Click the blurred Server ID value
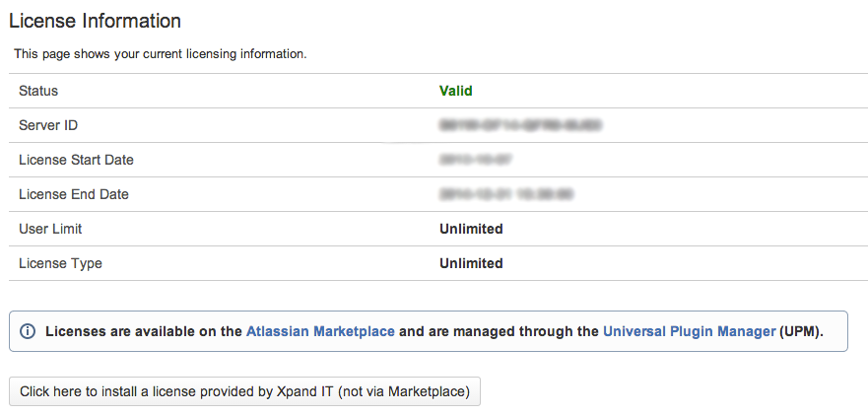This screenshot has width=868, height=416. [x=520, y=125]
